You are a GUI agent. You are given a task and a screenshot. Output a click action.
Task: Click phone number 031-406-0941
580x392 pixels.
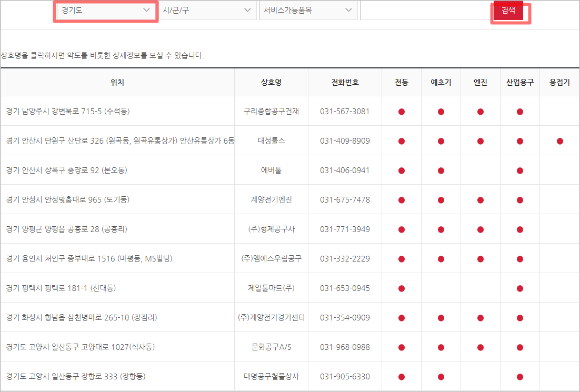pos(345,170)
